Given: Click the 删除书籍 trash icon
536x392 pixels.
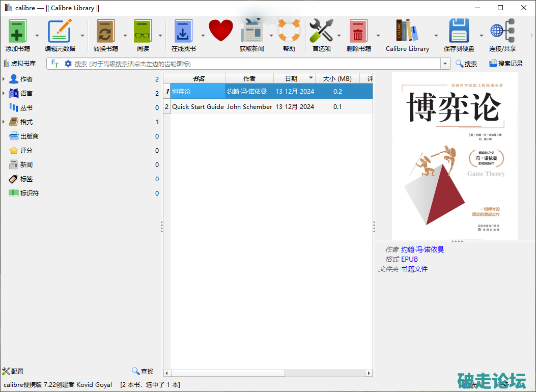Looking at the screenshot, I should tap(358, 32).
